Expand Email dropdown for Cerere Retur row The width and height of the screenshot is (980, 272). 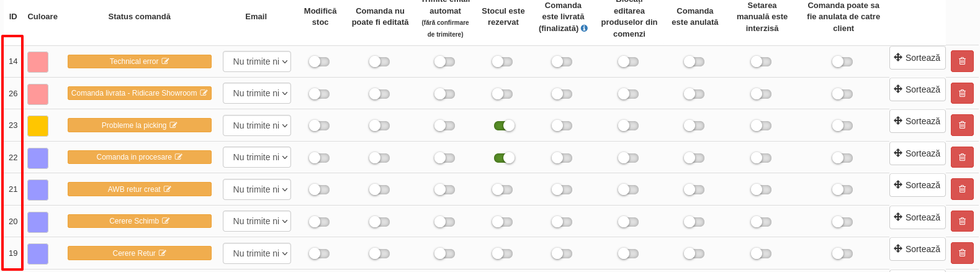(x=257, y=253)
